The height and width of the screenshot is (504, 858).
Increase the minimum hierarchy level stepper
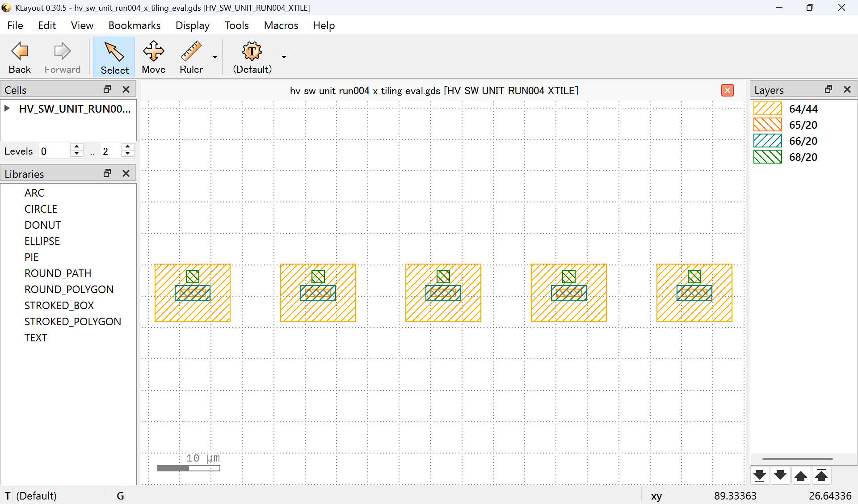point(77,147)
